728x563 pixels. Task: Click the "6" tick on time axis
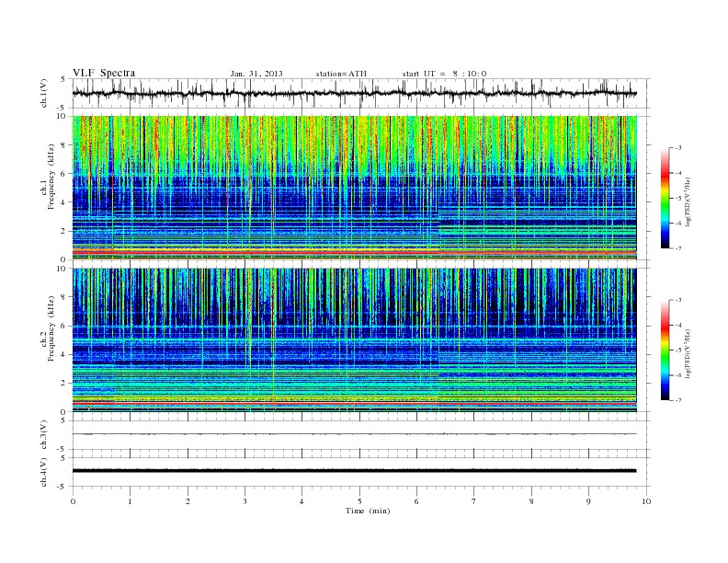(416, 501)
